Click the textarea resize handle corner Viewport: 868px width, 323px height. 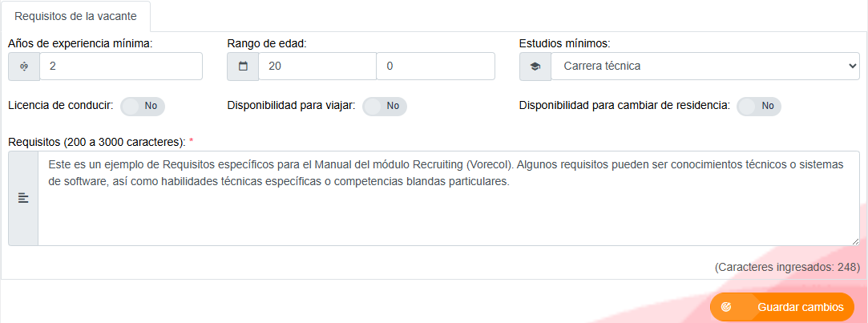point(855,241)
